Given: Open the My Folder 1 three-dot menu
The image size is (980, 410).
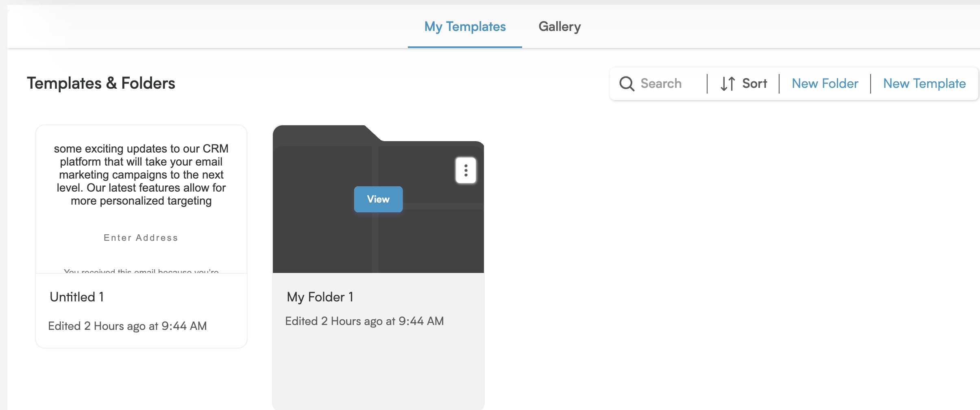Looking at the screenshot, I should pyautogui.click(x=466, y=170).
